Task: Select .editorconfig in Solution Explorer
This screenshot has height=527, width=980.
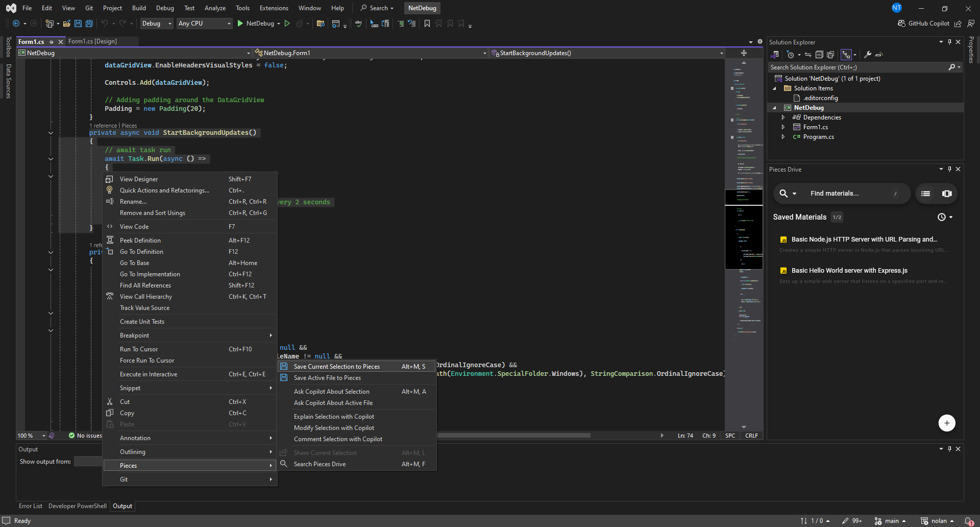Action: click(x=820, y=98)
